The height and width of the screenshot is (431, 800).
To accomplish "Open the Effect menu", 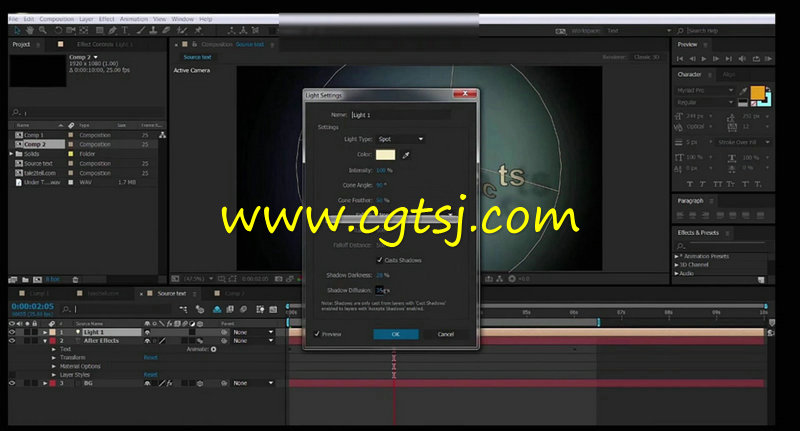I will (107, 19).
